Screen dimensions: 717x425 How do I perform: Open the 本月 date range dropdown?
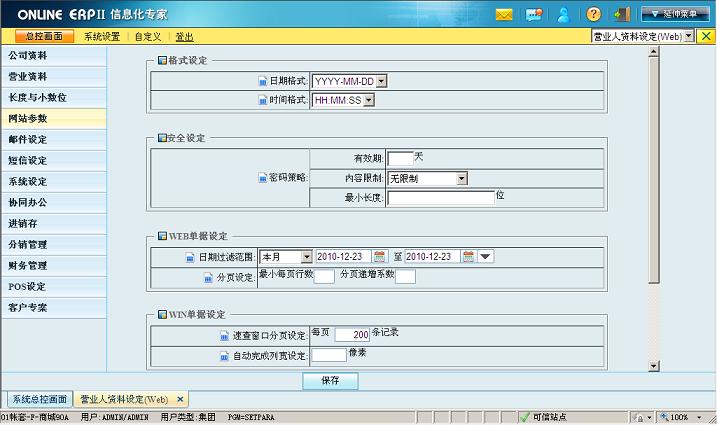[306, 257]
